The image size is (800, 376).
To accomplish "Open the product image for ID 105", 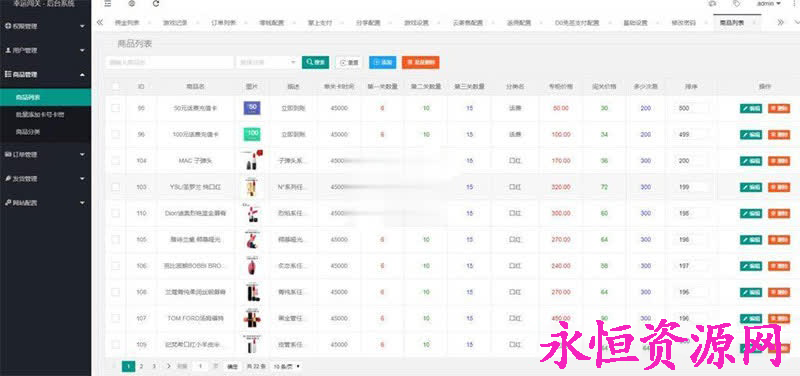I will click(252, 240).
